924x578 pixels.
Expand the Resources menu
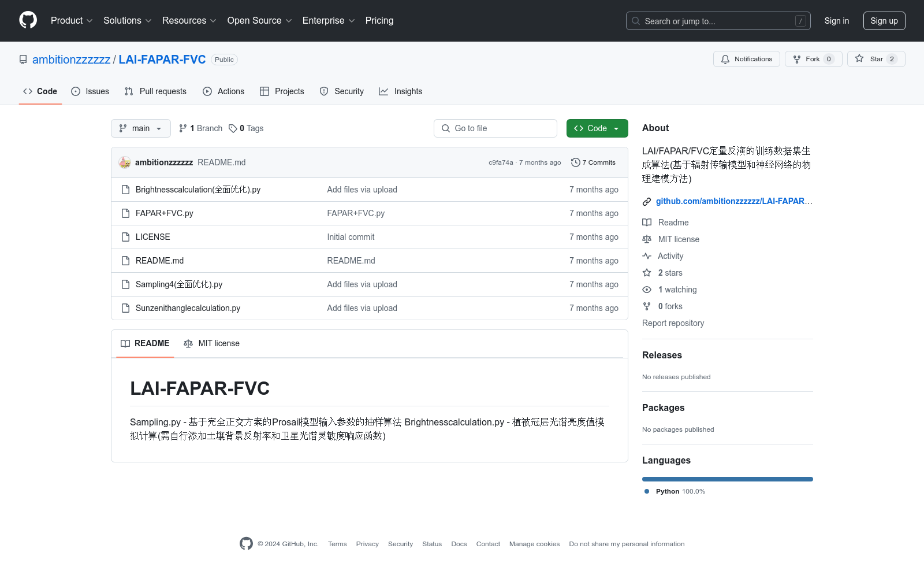point(189,20)
